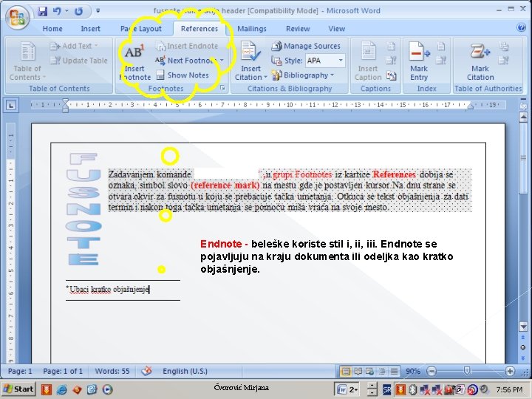Switch to Draft view
Screen dimensions: 532x399
394,371
